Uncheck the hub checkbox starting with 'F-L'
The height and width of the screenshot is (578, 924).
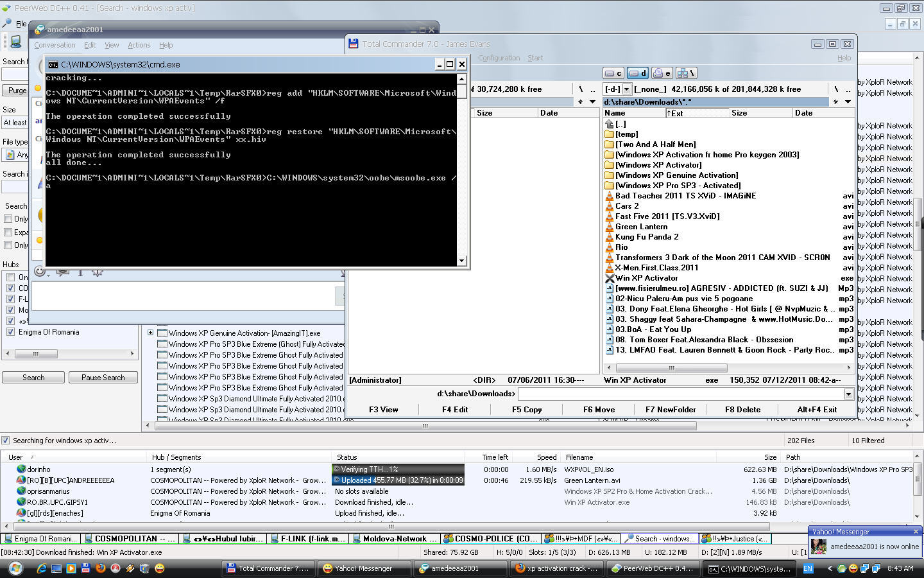[x=10, y=299]
